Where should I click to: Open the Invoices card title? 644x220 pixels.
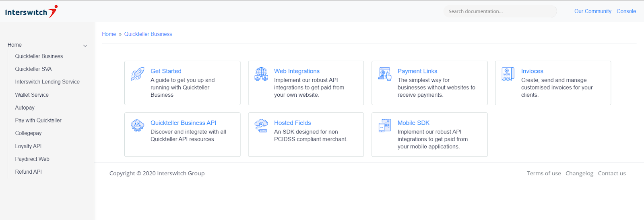point(532,71)
